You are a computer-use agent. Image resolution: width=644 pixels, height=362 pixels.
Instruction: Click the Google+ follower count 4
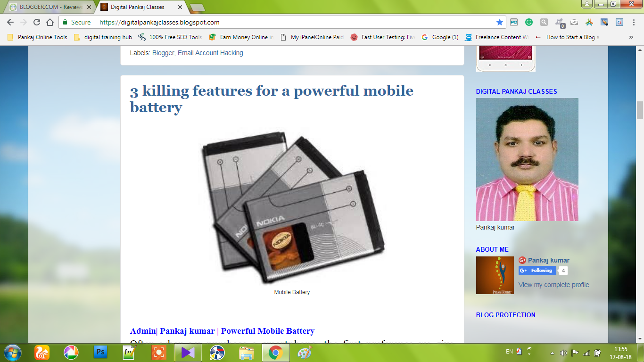click(563, 271)
